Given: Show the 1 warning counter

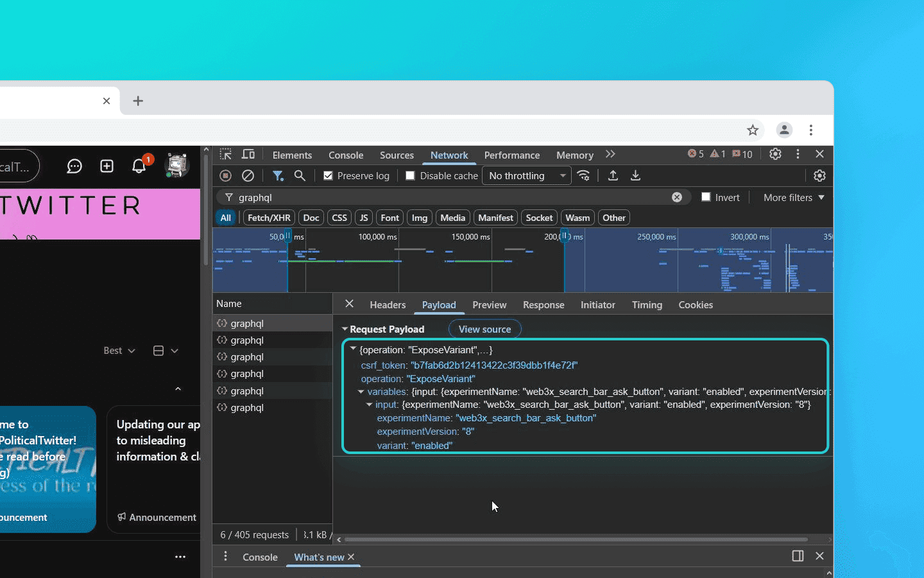Looking at the screenshot, I should click(x=718, y=154).
